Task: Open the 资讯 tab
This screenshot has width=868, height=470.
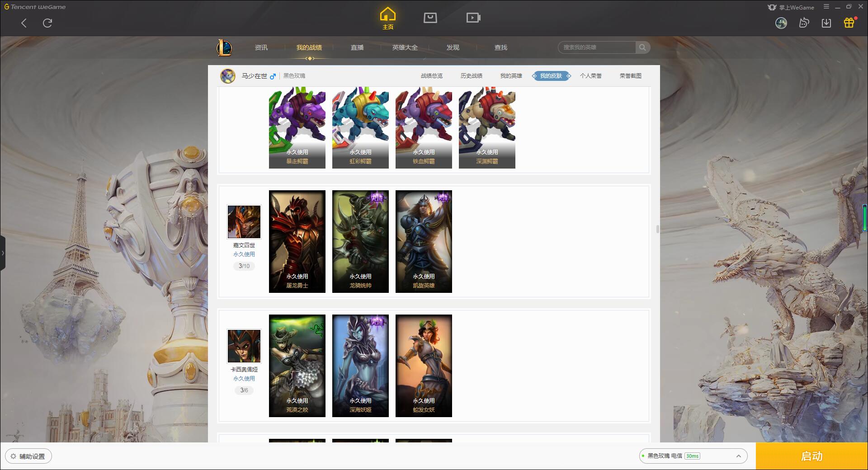Action: pyautogui.click(x=261, y=47)
